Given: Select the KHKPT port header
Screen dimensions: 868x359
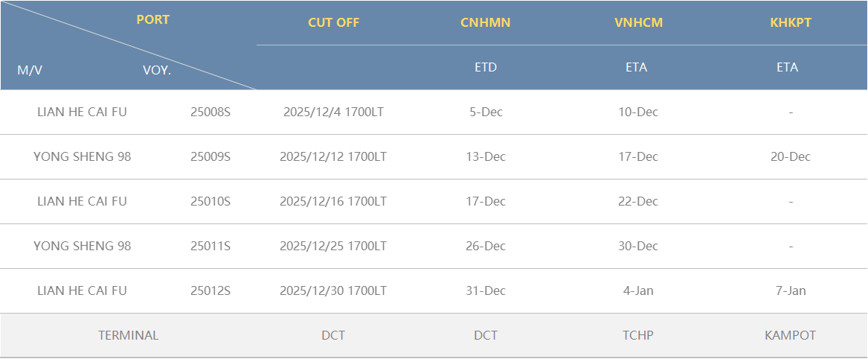Looking at the screenshot, I should click(x=790, y=22).
